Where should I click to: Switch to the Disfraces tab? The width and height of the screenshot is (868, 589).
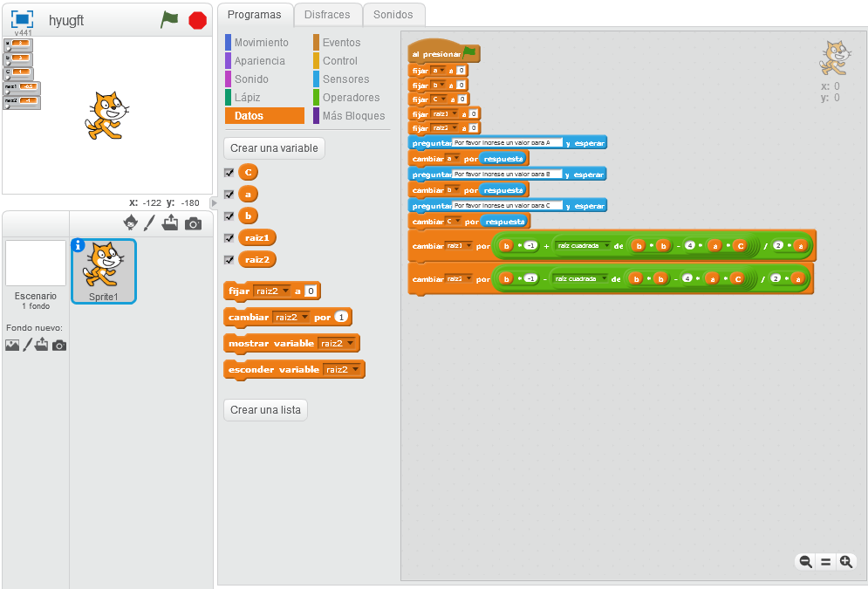click(328, 15)
